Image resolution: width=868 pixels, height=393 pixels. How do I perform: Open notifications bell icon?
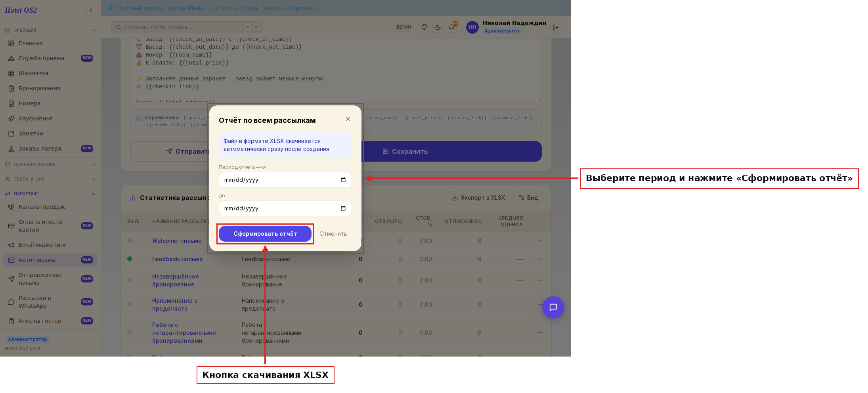click(451, 27)
